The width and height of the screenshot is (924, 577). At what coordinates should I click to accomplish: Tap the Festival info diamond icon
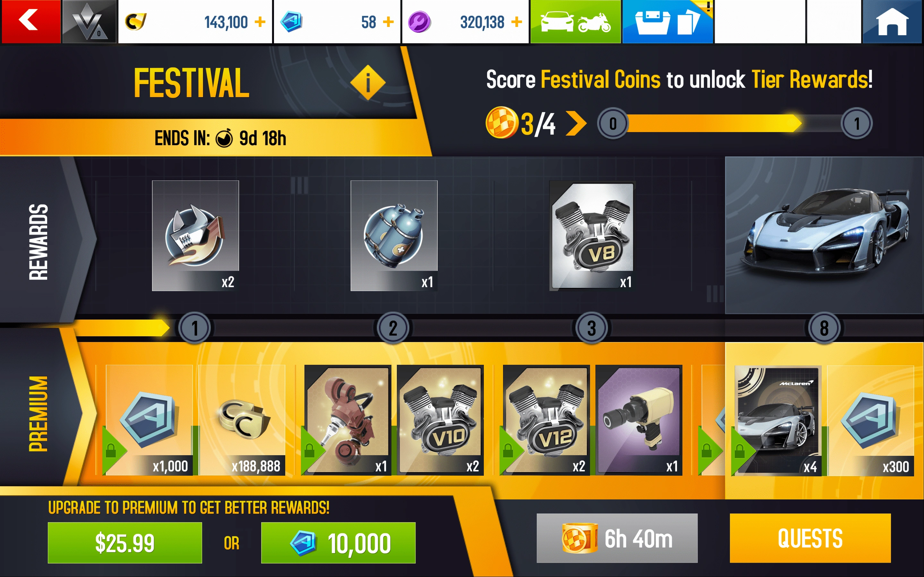click(x=368, y=82)
